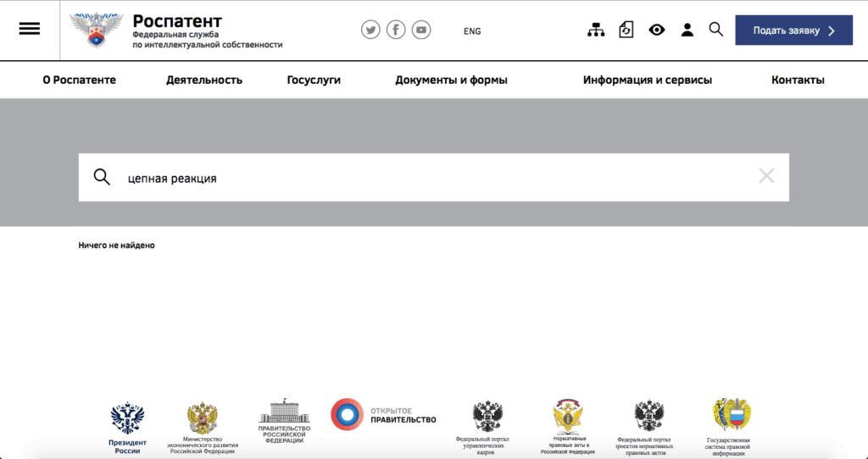Open О Роспатенте menu
Screen dimensions: 868x459
[79, 80]
